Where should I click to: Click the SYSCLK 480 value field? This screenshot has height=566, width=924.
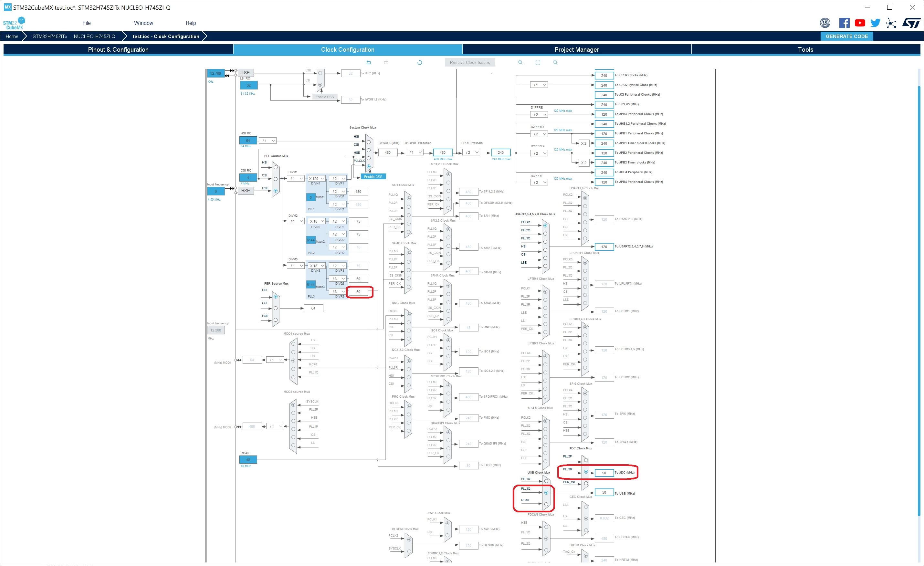[388, 152]
